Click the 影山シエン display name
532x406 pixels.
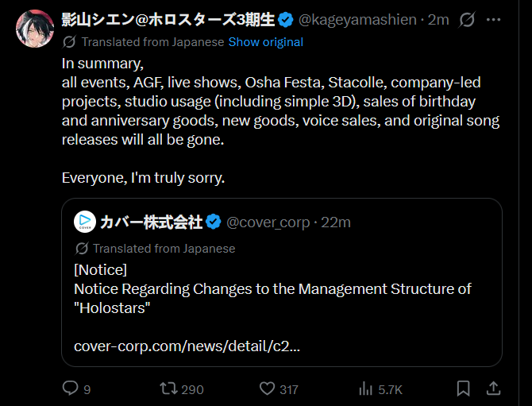(168, 20)
